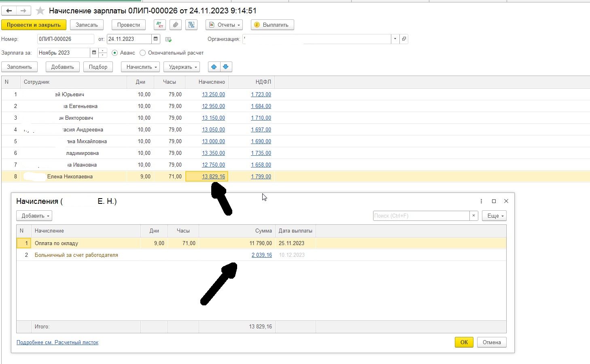Open Подробнее см. Расчетный листок link
590x364 pixels.
pyautogui.click(x=57, y=342)
